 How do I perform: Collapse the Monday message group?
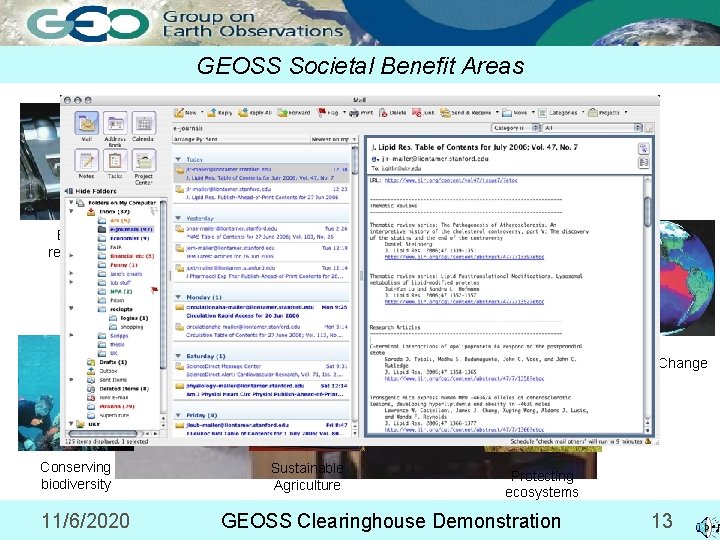(x=178, y=298)
